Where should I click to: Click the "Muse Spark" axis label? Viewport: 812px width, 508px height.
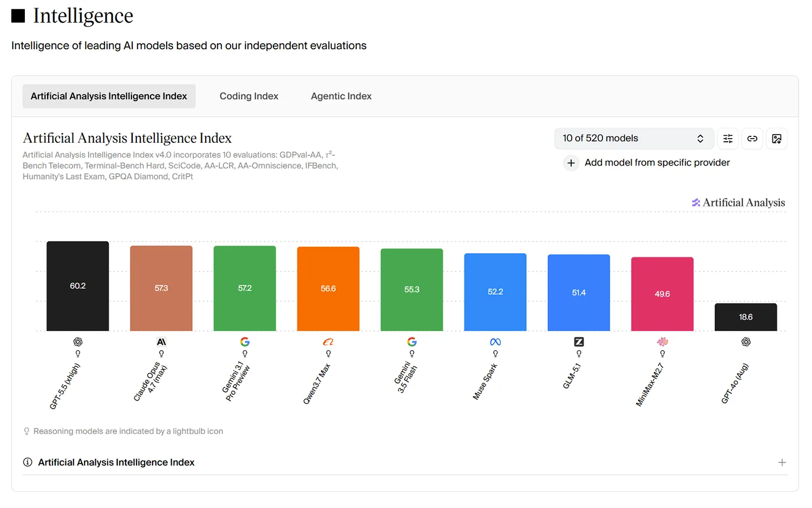[x=485, y=382]
